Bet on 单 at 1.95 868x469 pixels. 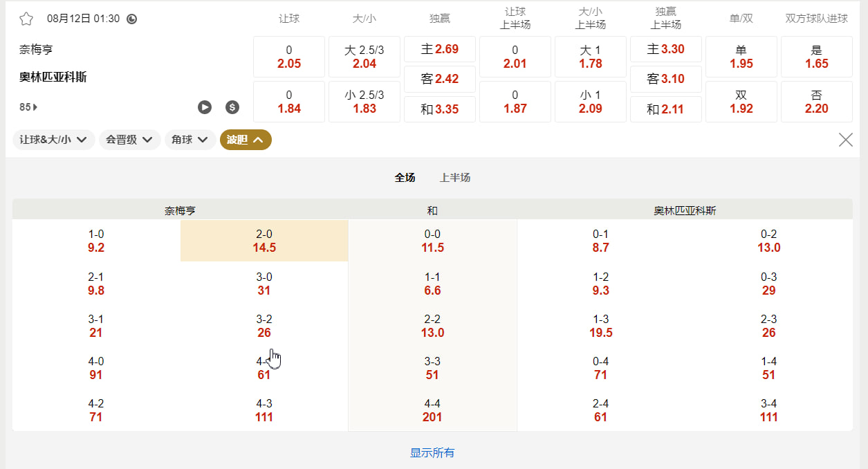(x=741, y=57)
